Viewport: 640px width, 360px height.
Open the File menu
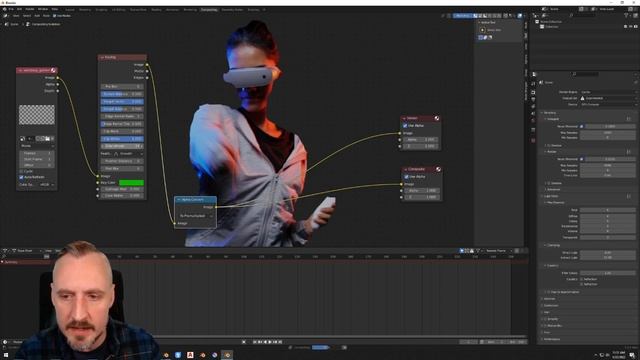tap(11, 9)
